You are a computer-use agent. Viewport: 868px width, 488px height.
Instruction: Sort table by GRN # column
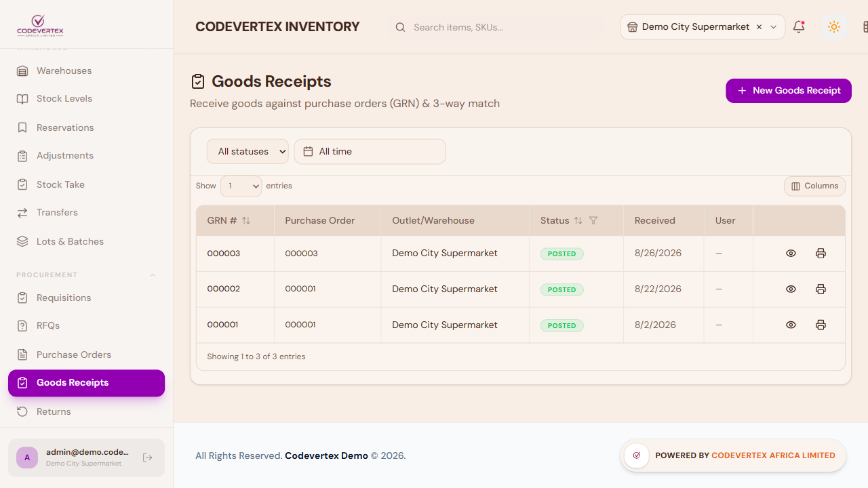tap(246, 221)
